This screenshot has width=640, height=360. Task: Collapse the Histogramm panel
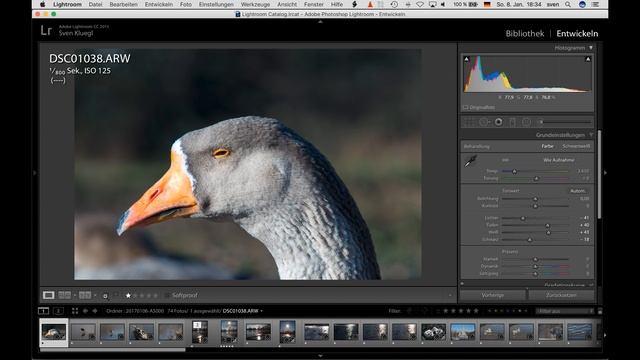click(x=591, y=48)
